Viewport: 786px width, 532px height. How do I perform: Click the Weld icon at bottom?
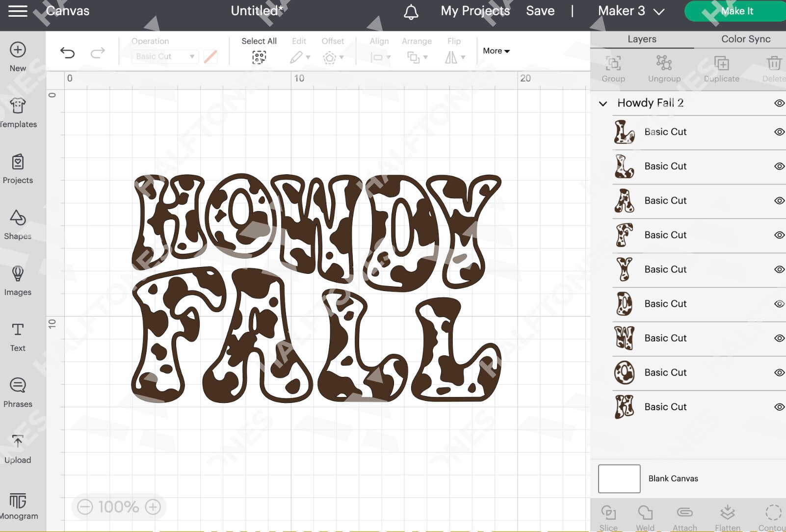click(x=645, y=515)
